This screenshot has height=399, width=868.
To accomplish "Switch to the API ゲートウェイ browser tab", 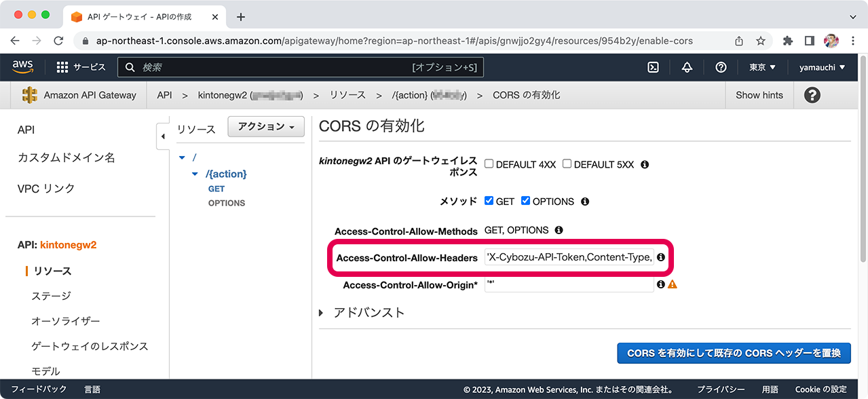I will (143, 17).
